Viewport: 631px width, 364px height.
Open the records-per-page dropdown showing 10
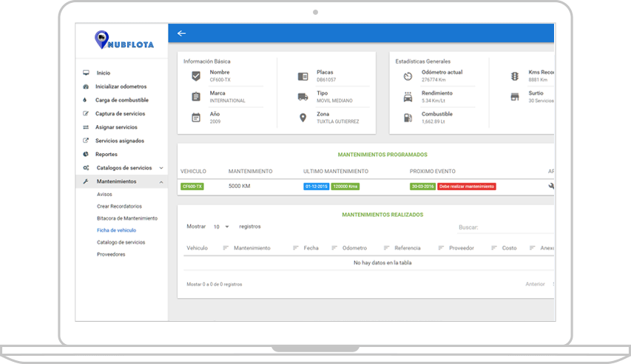pyautogui.click(x=221, y=226)
